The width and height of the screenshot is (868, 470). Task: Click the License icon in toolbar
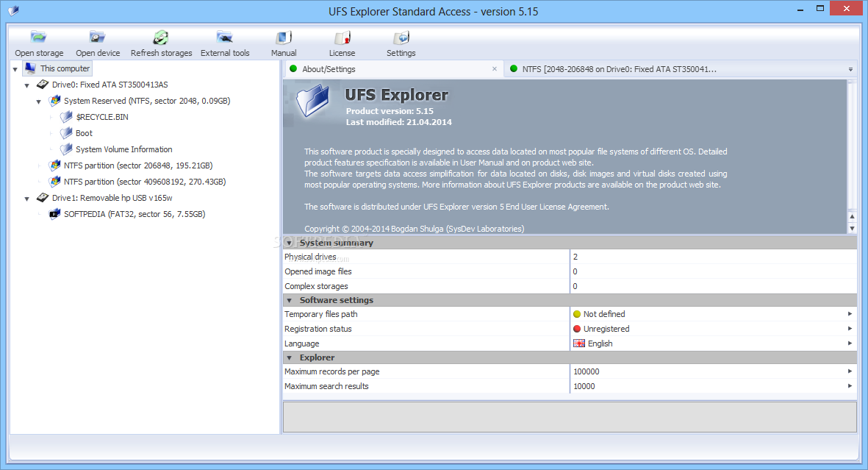pyautogui.click(x=342, y=38)
